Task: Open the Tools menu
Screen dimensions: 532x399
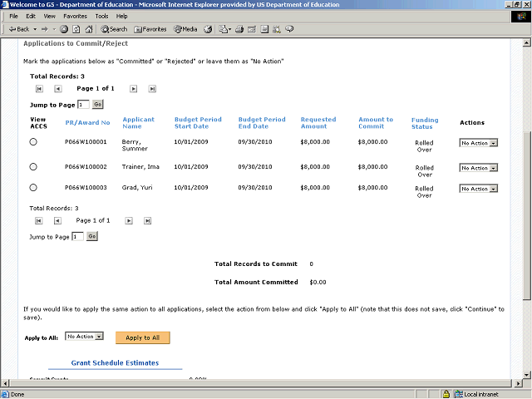Action: 101,16
